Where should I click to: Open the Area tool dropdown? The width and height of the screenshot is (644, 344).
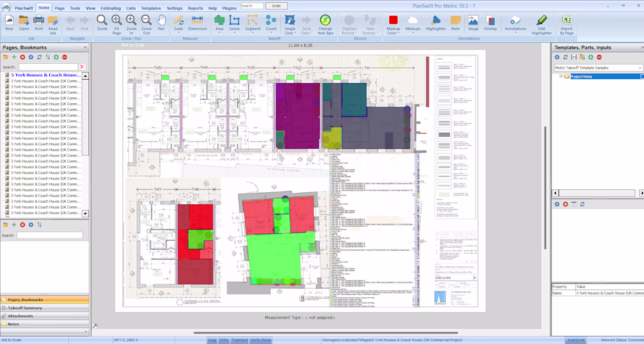pos(220,33)
